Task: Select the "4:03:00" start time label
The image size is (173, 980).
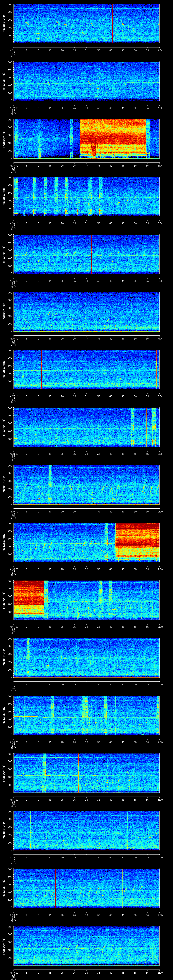Action: click(14, 166)
